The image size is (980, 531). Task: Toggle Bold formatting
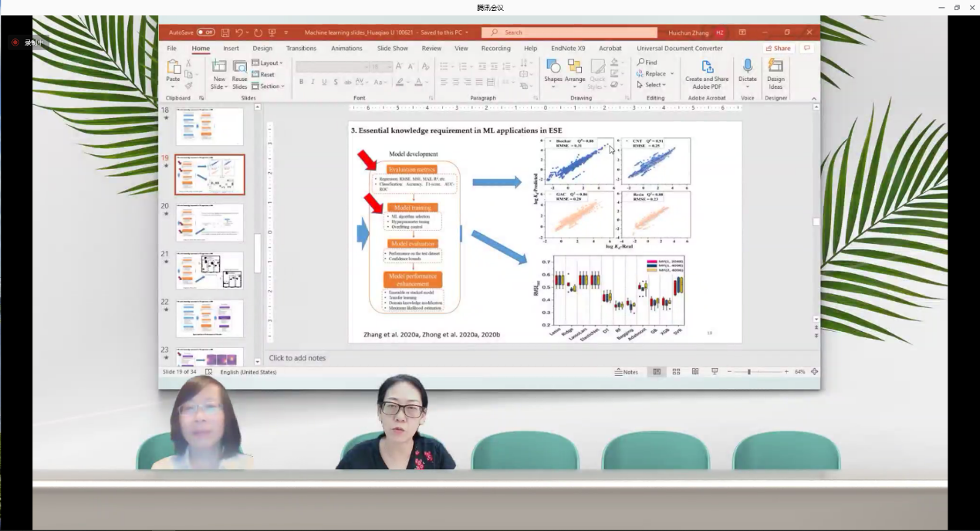[x=301, y=83]
